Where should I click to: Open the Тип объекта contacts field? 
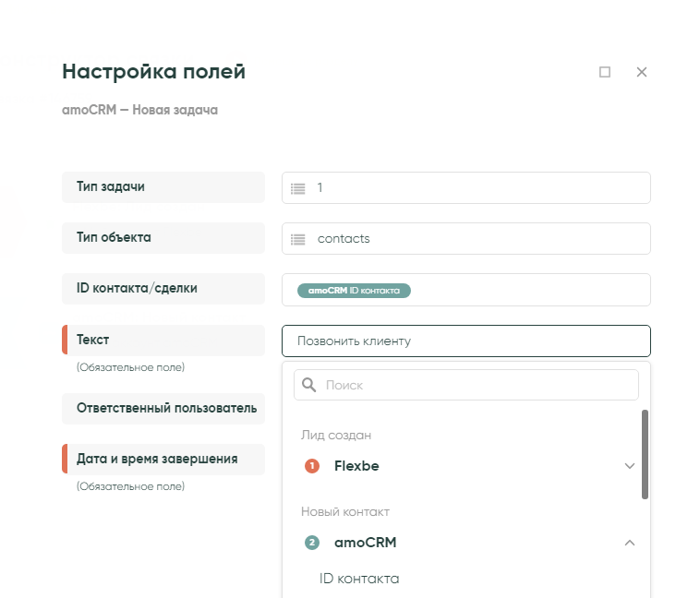(480, 239)
